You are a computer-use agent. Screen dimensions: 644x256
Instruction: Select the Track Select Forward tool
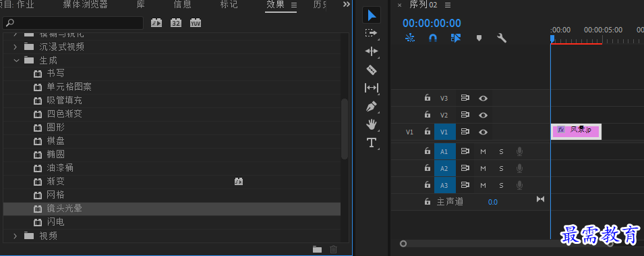click(372, 33)
